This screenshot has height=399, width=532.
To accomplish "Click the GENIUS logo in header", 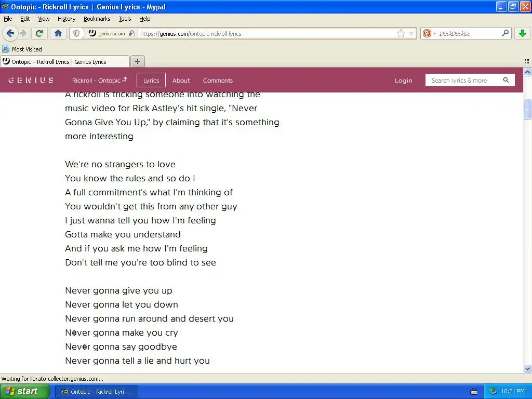I will [31, 81].
